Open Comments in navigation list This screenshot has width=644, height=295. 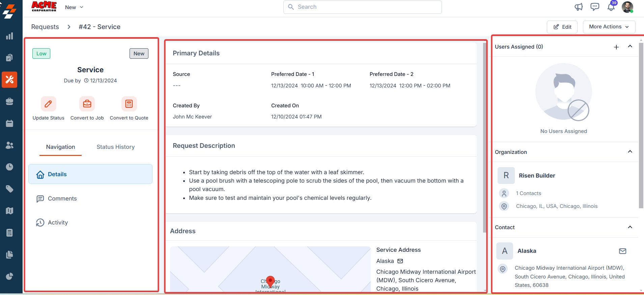(90, 198)
